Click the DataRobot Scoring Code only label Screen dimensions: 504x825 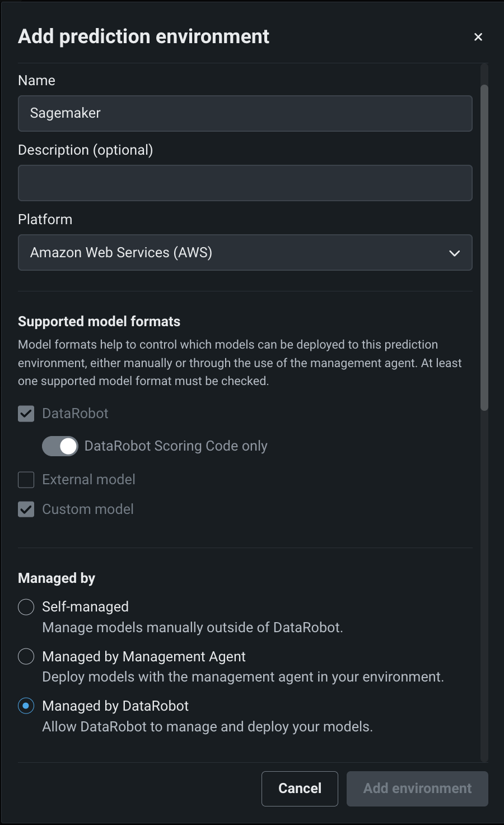(x=176, y=446)
